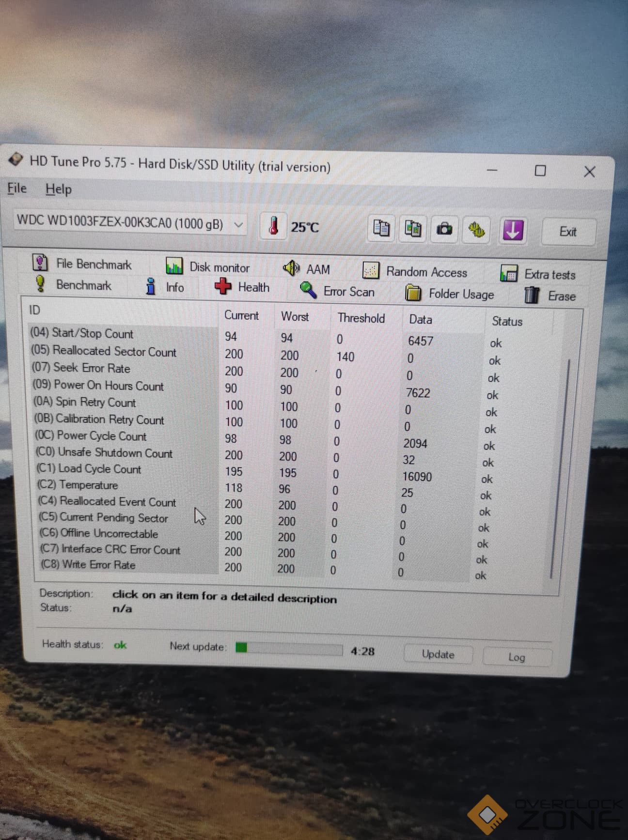
Task: Select the Start/Stop Count row
Action: (x=266, y=338)
